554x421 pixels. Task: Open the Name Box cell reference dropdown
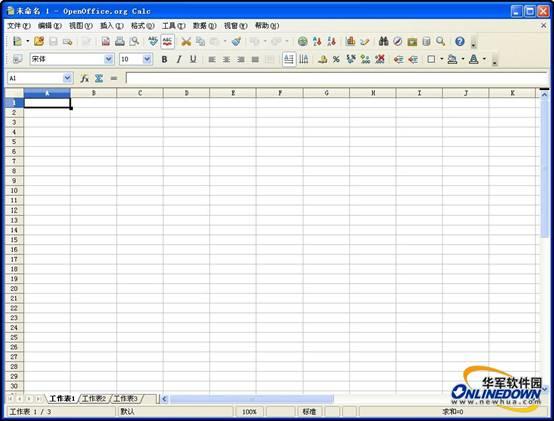coord(67,78)
